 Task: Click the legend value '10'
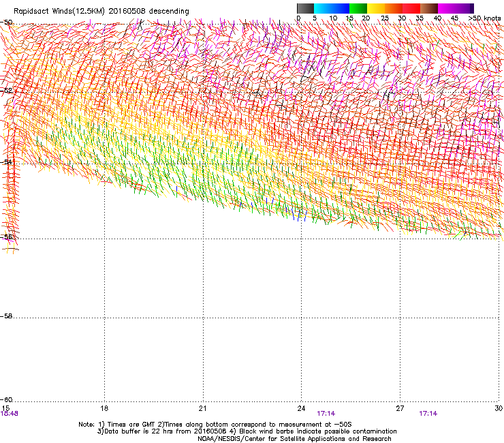(333, 18)
